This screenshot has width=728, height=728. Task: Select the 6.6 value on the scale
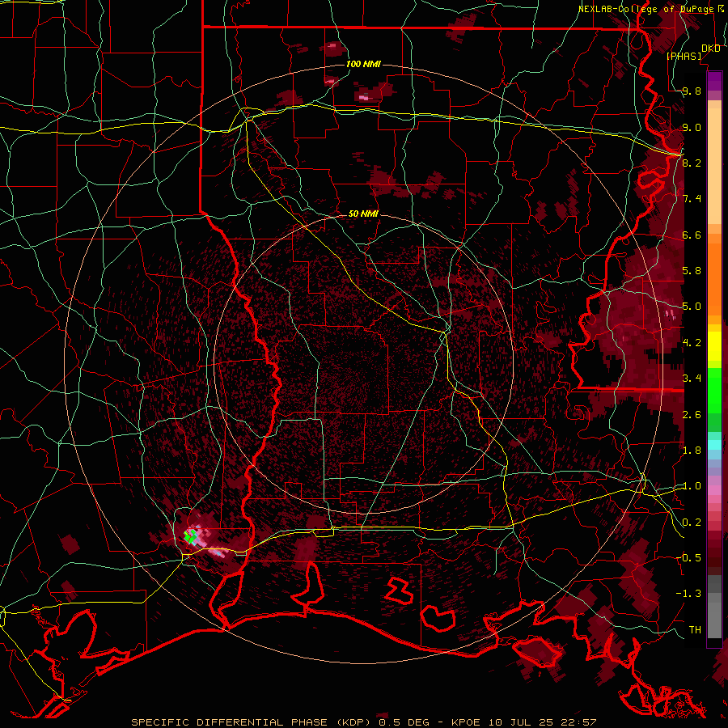(x=692, y=235)
